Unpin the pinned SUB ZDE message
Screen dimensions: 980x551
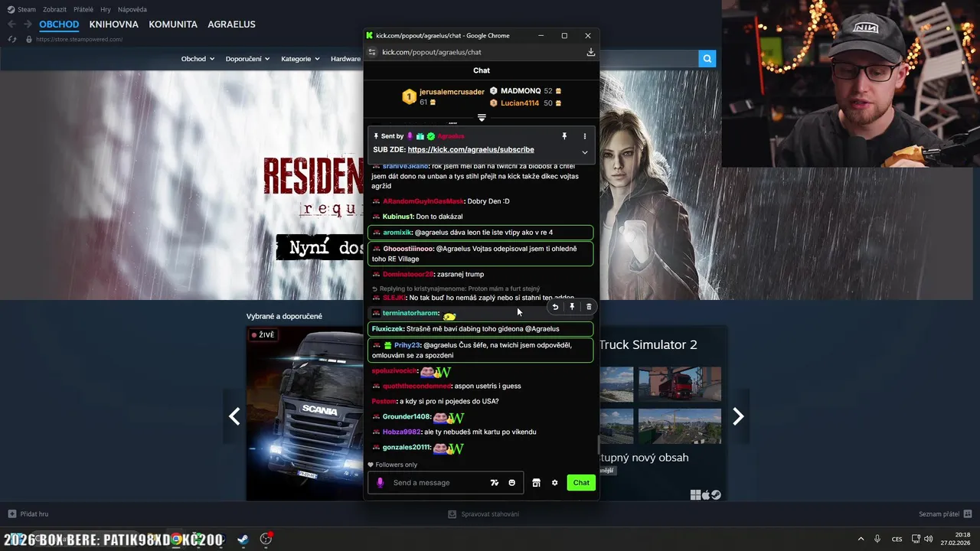[x=564, y=136]
